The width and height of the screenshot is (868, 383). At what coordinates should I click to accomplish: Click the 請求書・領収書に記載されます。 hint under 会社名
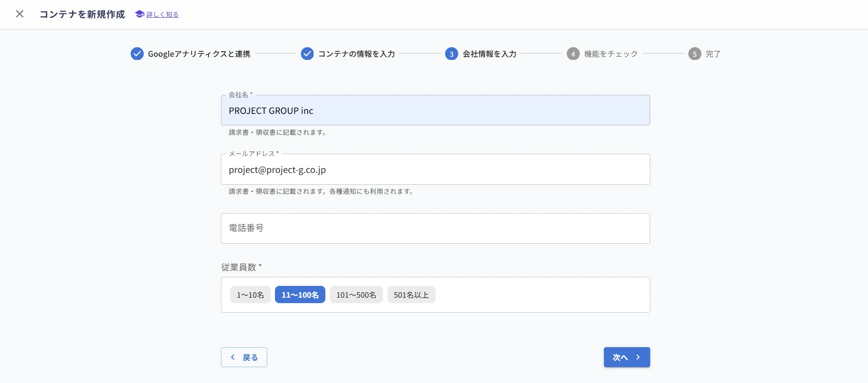(x=278, y=133)
